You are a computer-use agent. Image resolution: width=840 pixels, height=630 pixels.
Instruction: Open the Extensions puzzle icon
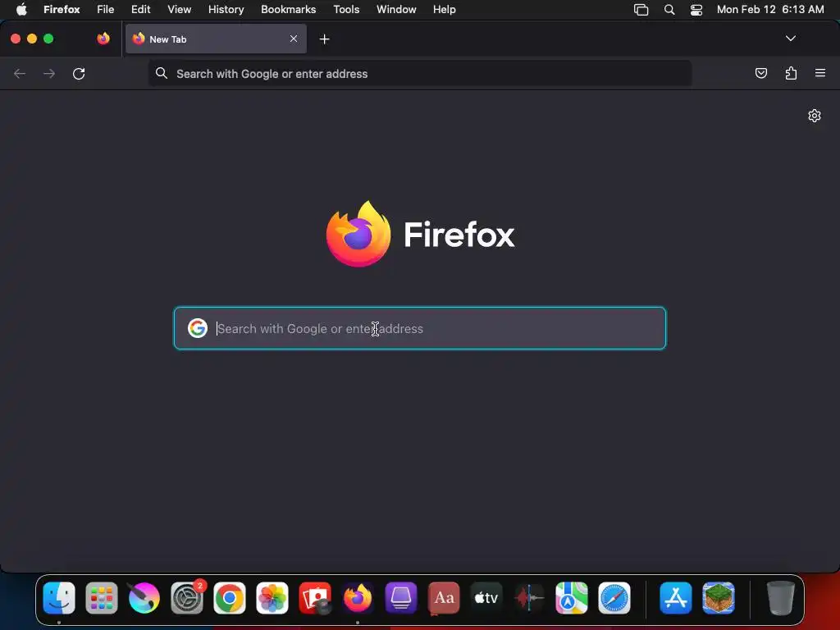791,73
